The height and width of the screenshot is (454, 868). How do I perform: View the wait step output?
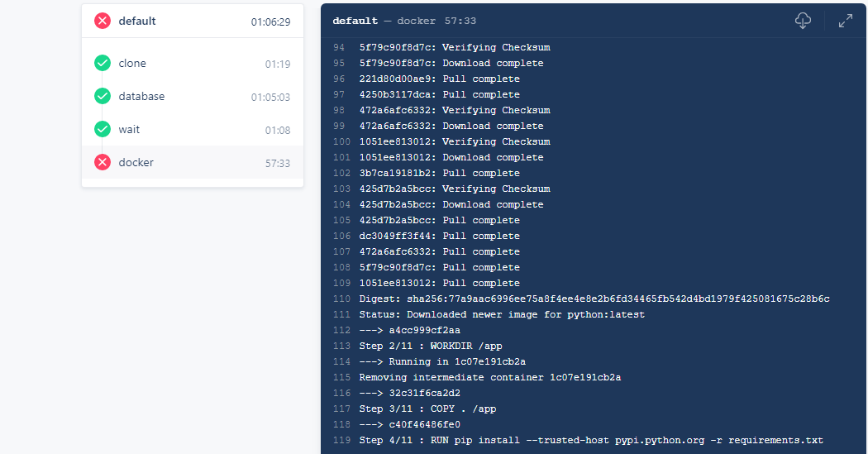point(193,130)
